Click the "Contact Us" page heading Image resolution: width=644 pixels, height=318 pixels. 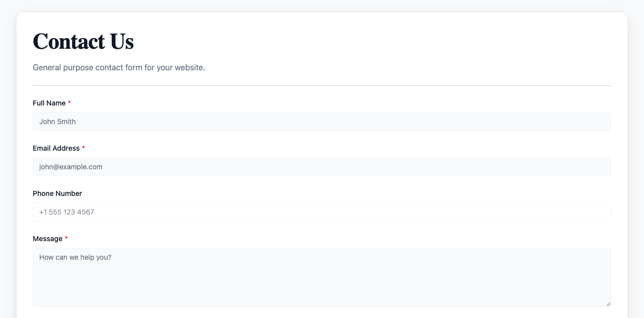[x=83, y=41]
